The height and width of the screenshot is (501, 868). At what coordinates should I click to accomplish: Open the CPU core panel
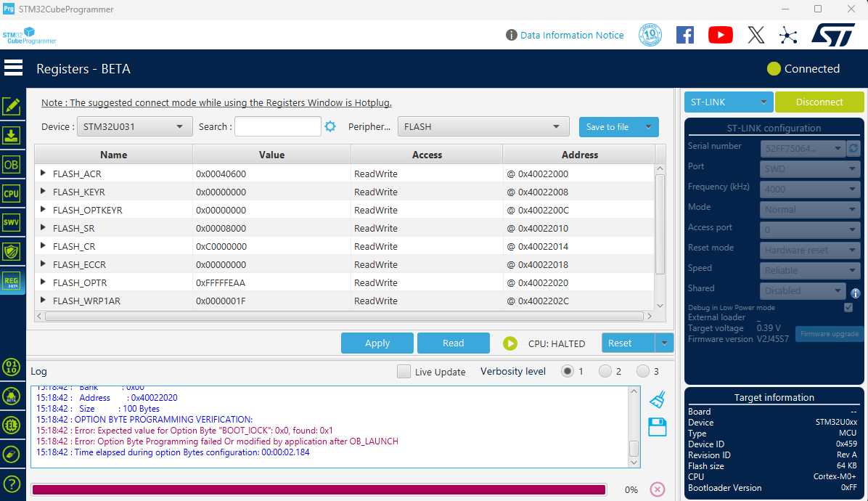11,193
